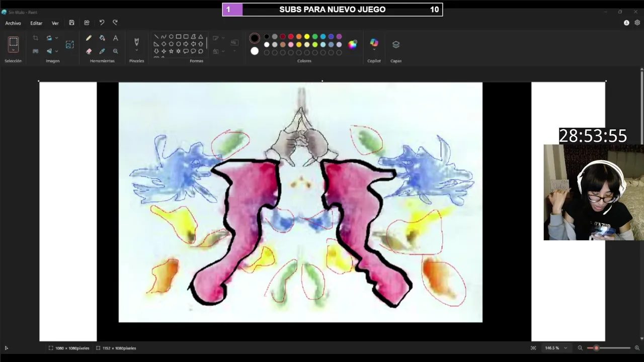The image size is (644, 362).
Task: Toggle the Capas layers panel
Action: pyautogui.click(x=396, y=44)
